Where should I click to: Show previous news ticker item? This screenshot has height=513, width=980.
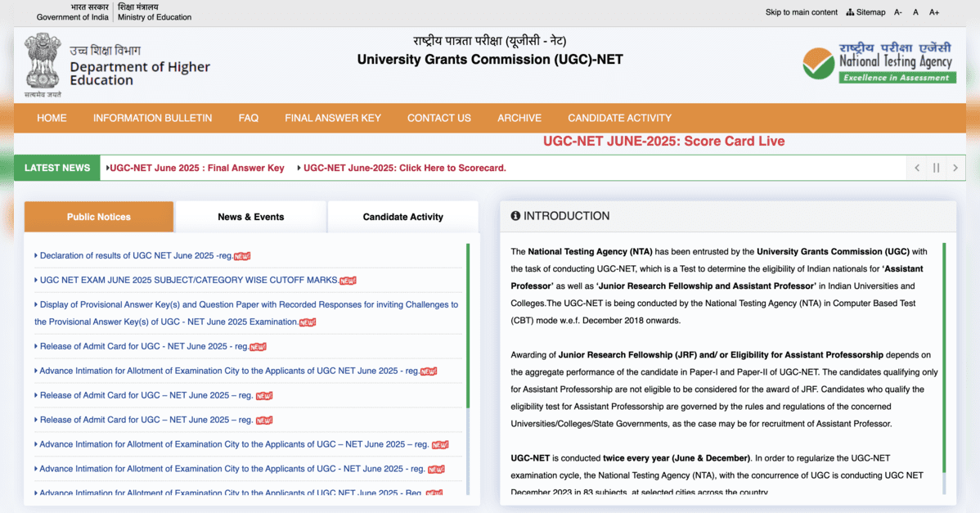pos(917,168)
